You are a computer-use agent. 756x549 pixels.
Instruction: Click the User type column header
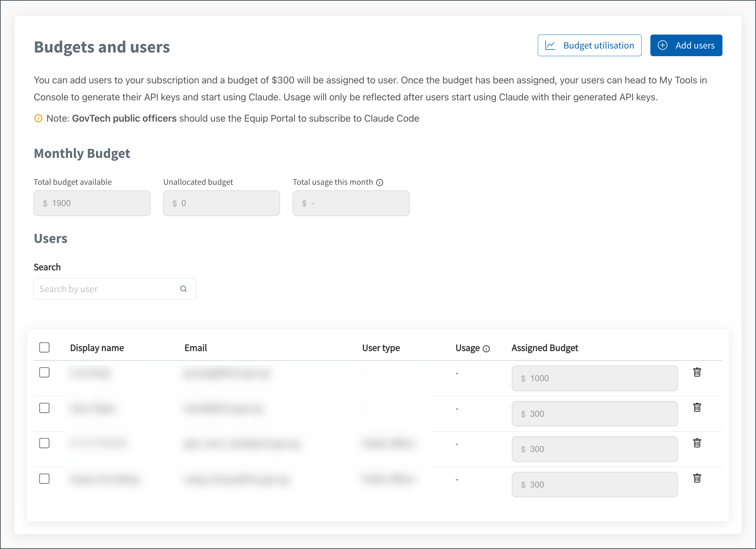pos(381,348)
